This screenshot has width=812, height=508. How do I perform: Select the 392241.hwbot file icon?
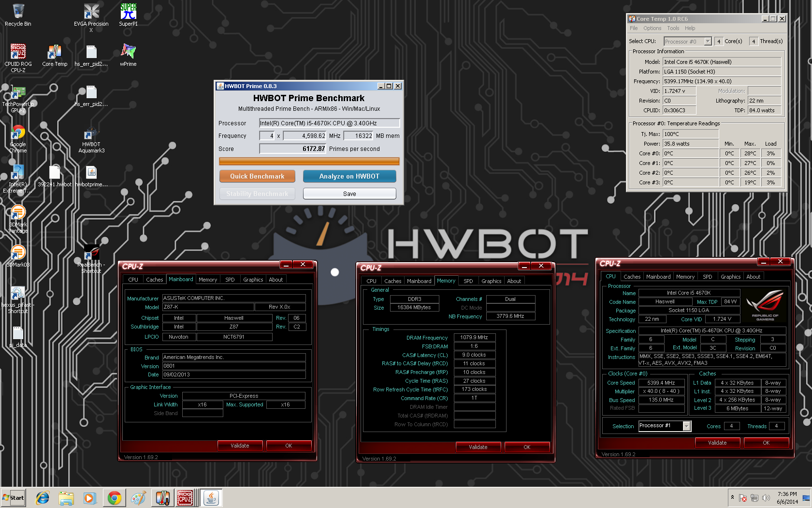point(55,176)
